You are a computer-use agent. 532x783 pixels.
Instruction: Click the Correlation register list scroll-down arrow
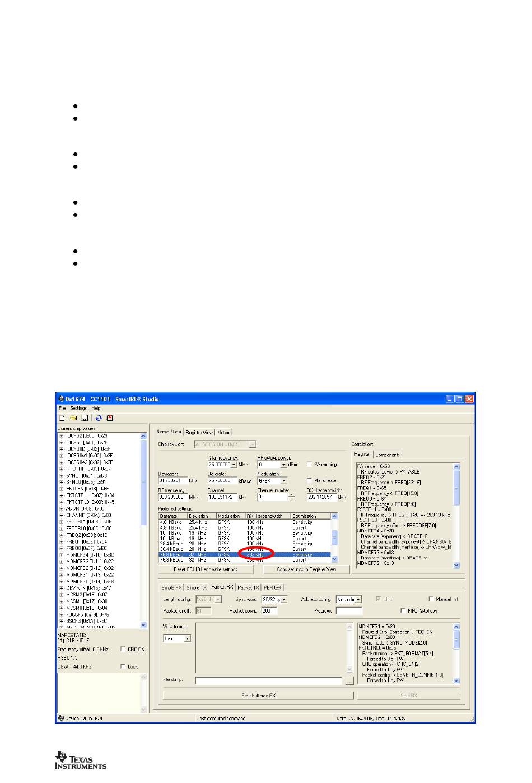(x=456, y=566)
